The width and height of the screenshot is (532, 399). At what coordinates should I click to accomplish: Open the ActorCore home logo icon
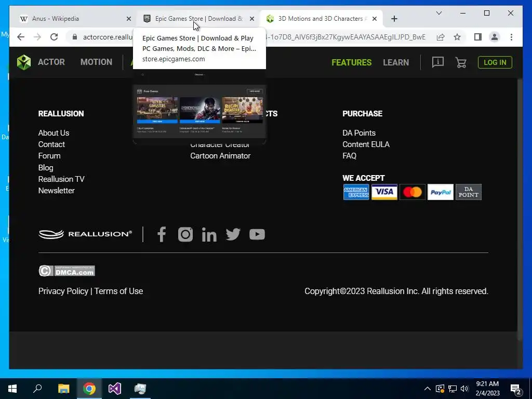point(24,62)
